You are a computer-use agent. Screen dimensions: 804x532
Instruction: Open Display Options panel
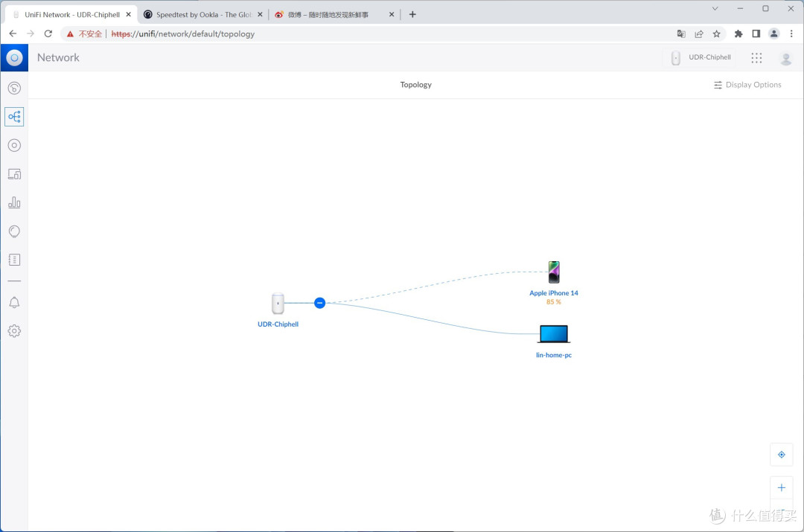click(x=747, y=85)
